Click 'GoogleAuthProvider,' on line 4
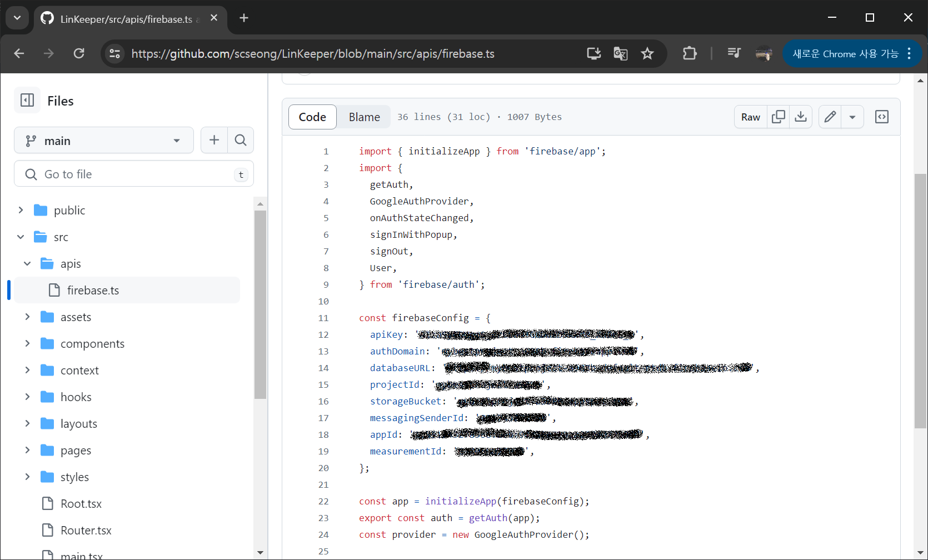928x560 pixels. [422, 201]
